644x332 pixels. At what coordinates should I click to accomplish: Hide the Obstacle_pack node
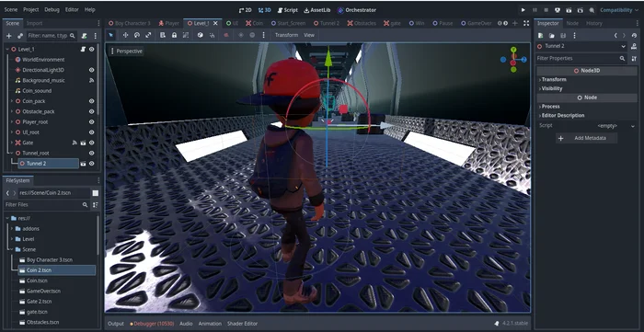tap(92, 111)
